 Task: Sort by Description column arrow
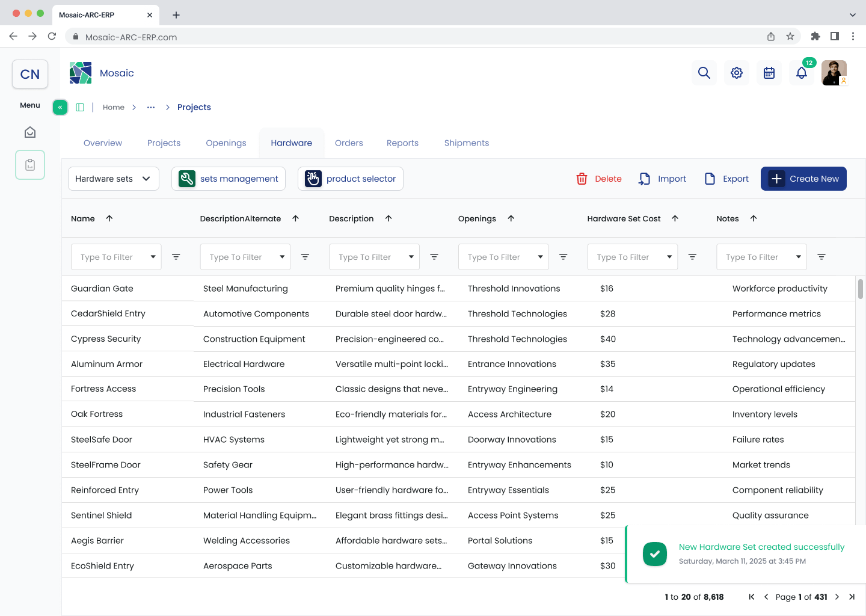388,218
